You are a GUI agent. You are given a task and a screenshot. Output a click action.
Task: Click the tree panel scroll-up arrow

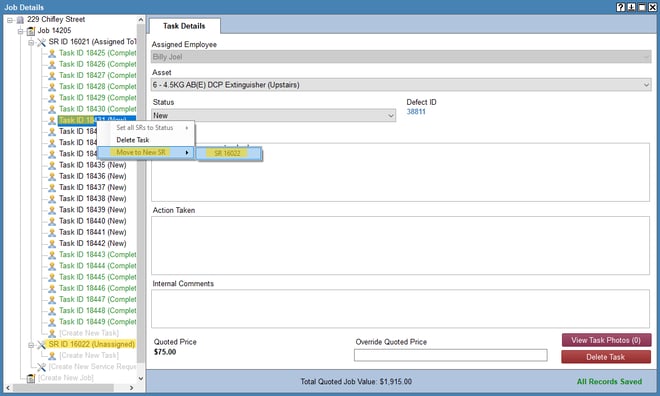pos(141,20)
